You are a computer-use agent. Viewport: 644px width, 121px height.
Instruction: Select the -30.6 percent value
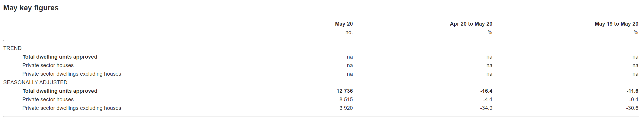tap(632, 108)
